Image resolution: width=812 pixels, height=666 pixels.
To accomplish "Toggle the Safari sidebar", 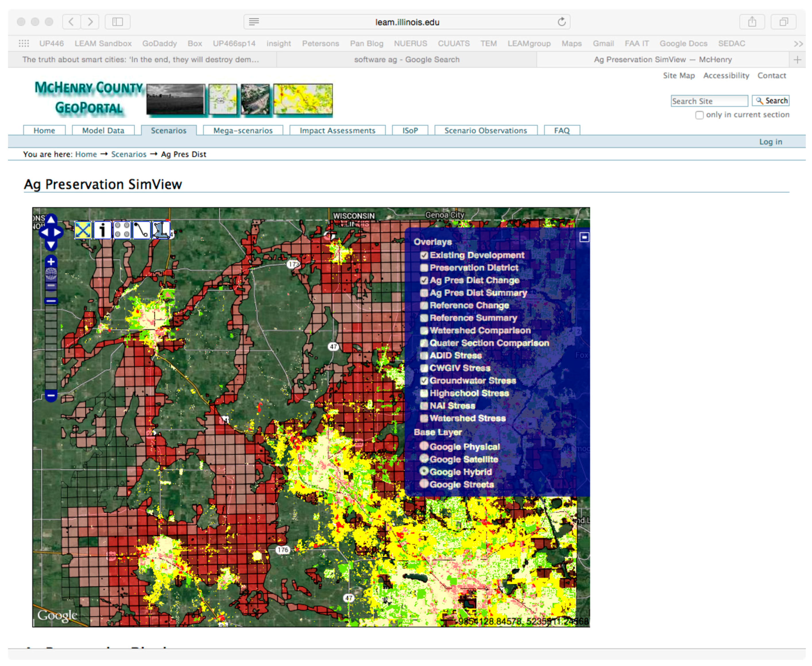I will (118, 22).
